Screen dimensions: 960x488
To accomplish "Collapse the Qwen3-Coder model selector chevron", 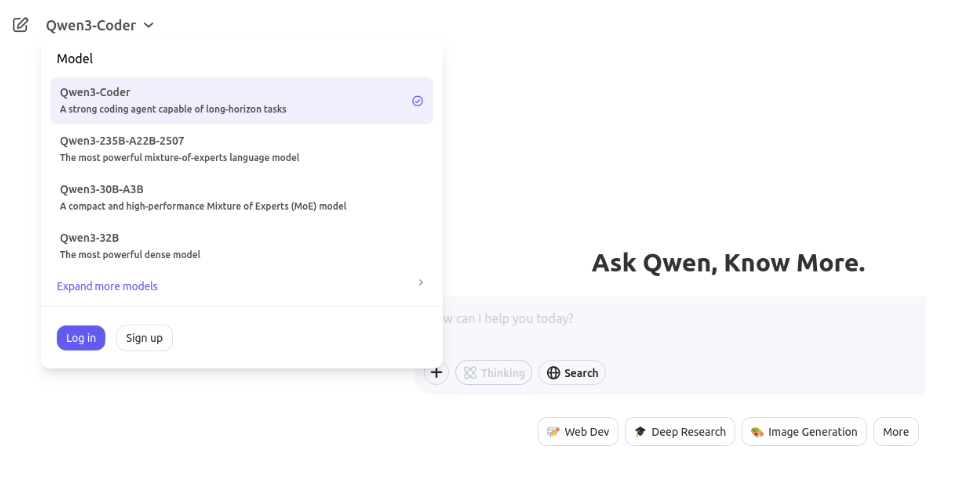I will point(149,25).
